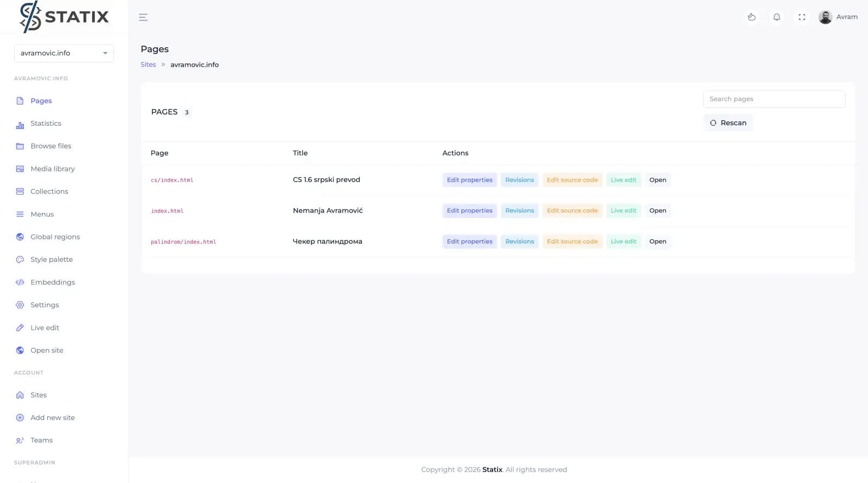Click the Global regions globe icon

tap(20, 237)
